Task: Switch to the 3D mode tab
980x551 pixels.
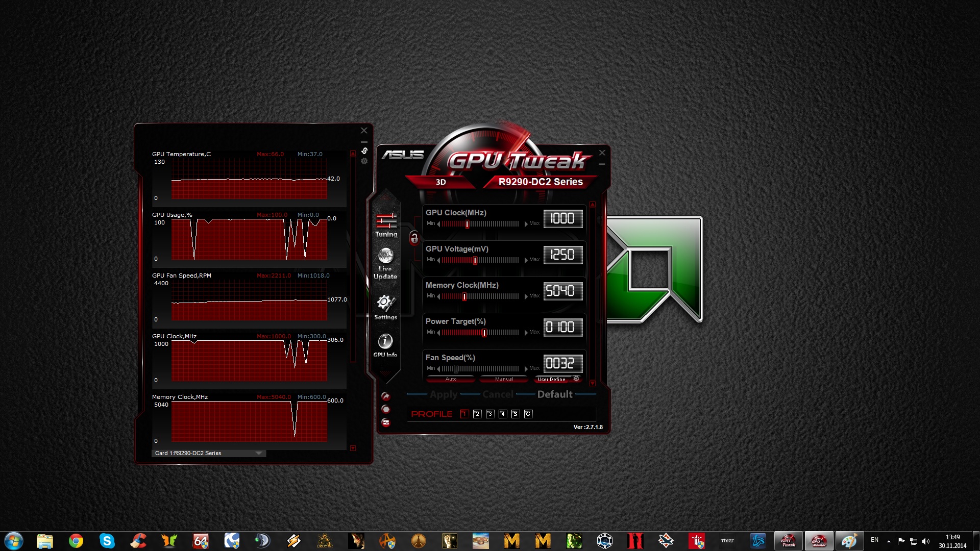Action: pyautogui.click(x=441, y=182)
